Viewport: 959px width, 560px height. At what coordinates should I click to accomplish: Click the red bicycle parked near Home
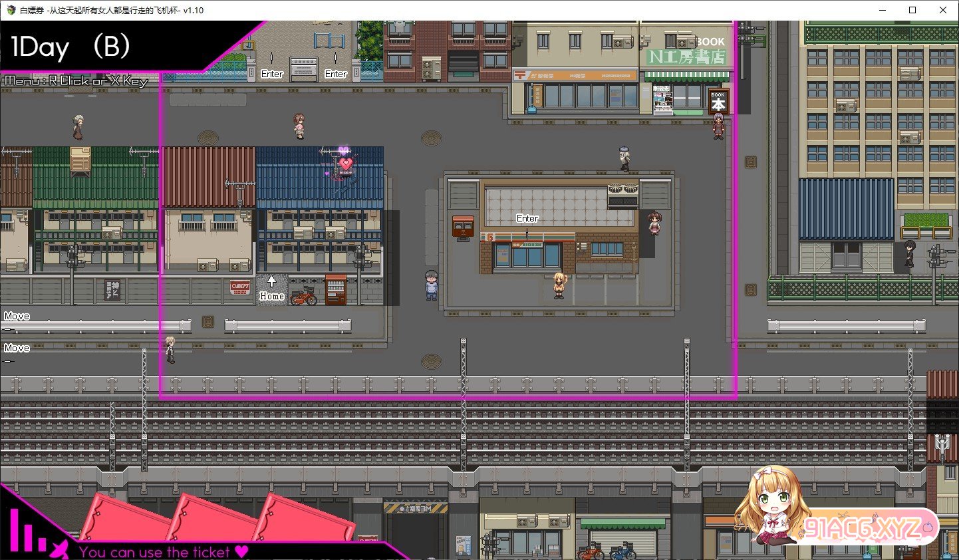[x=304, y=296]
